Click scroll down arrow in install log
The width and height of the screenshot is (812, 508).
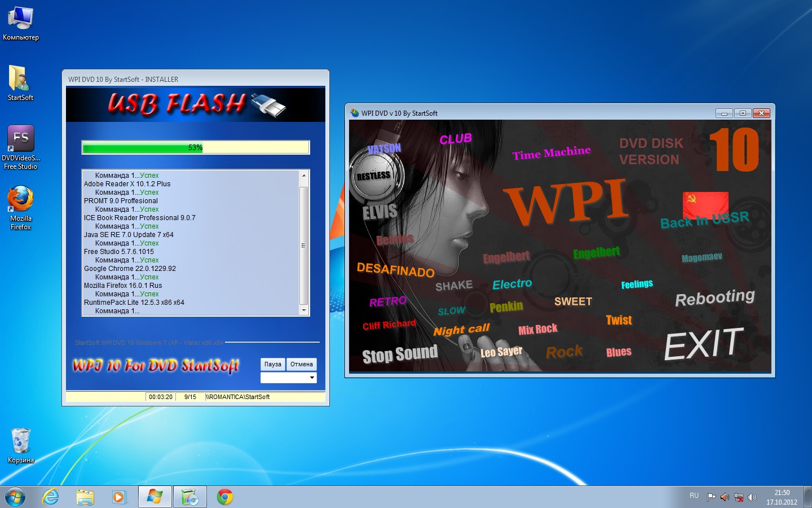304,310
